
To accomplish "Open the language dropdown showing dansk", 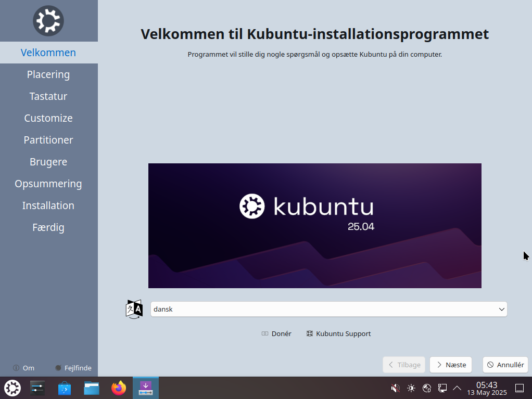I will coord(329,309).
